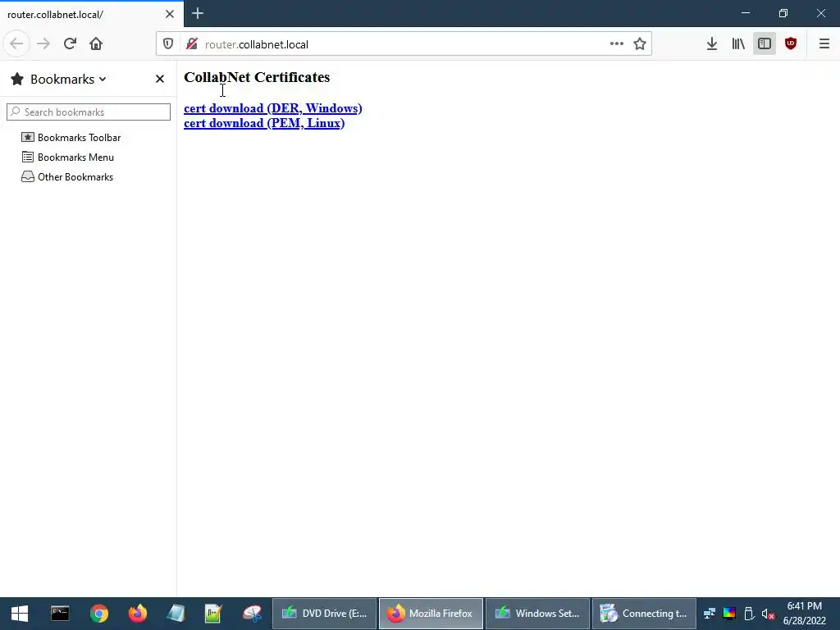Download the PEM Linux certificate
This screenshot has width=840, height=630.
[264, 123]
